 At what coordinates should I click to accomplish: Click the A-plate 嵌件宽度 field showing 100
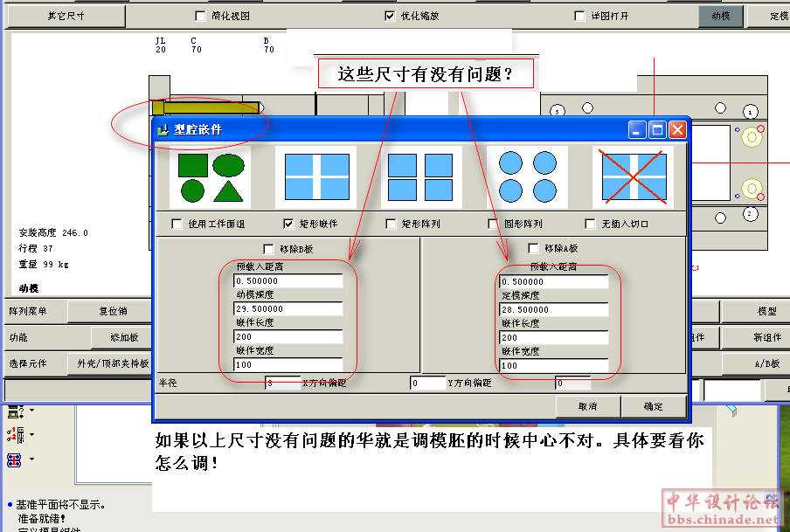pyautogui.click(x=554, y=366)
